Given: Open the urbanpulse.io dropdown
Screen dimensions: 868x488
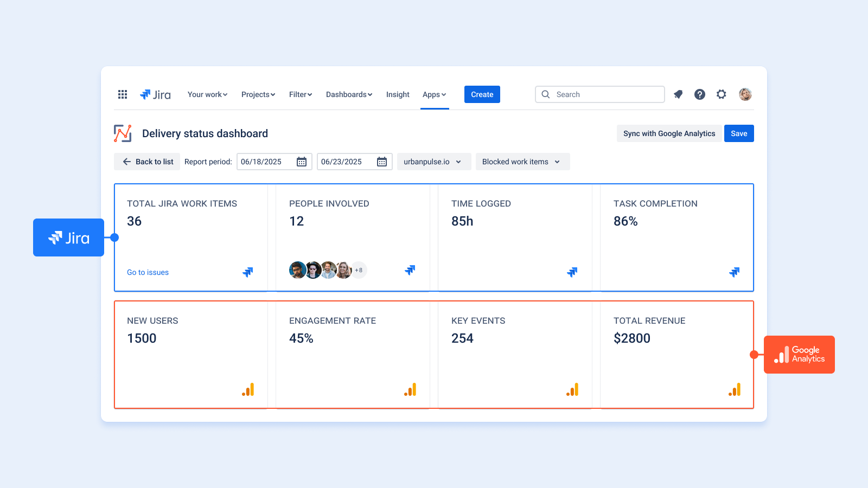Looking at the screenshot, I should (434, 162).
